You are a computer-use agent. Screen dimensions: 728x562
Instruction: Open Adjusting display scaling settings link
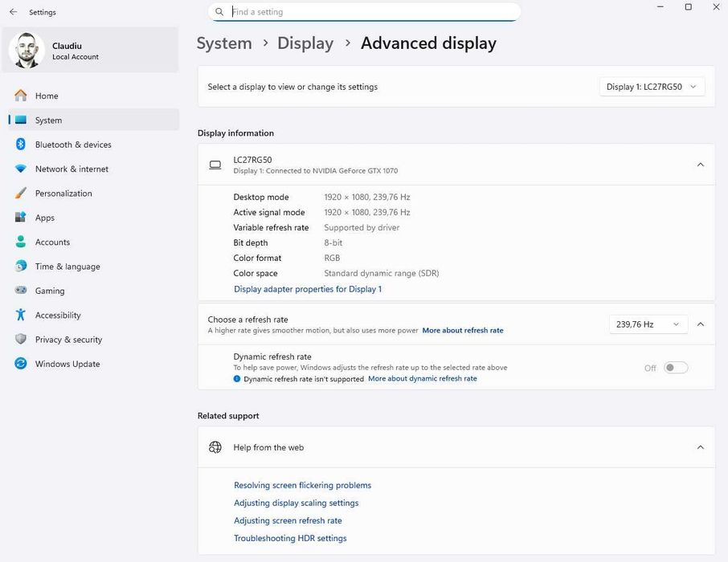tap(297, 503)
